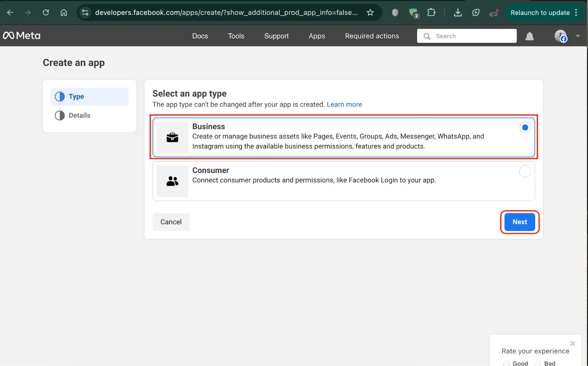Open the browser downloads icon
Viewport: 588px width, 366px height.
[458, 12]
